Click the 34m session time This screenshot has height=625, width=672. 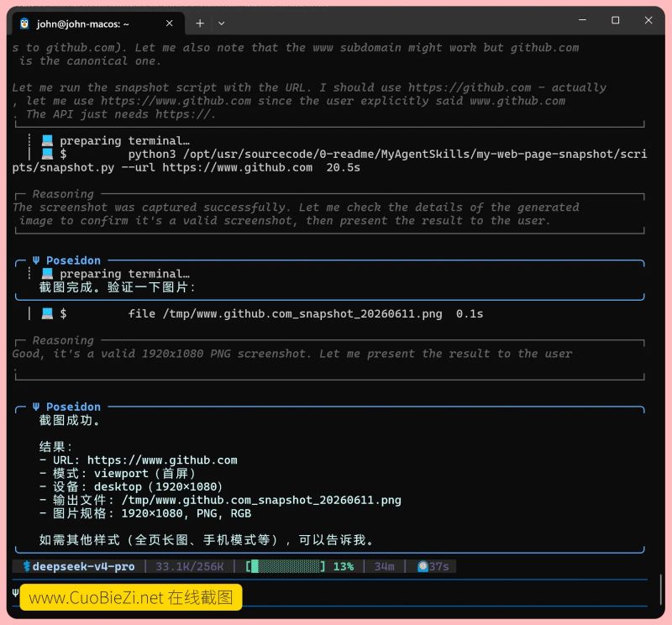pos(384,566)
